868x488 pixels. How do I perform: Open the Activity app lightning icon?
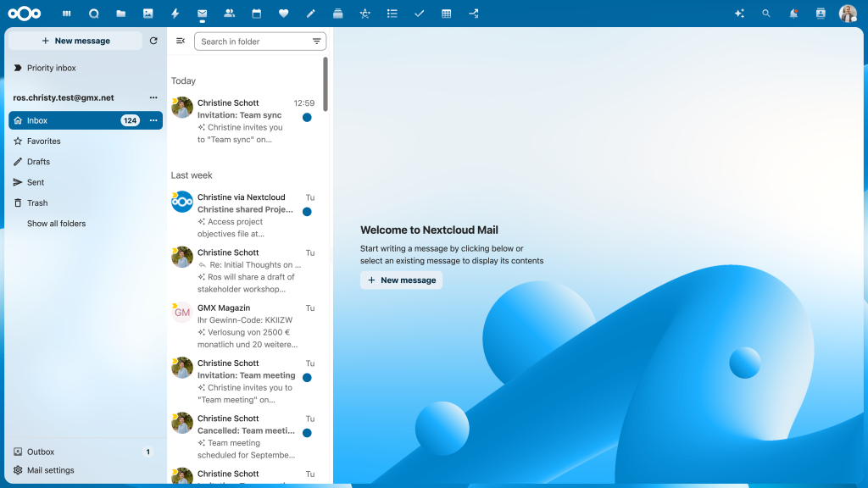(x=175, y=13)
